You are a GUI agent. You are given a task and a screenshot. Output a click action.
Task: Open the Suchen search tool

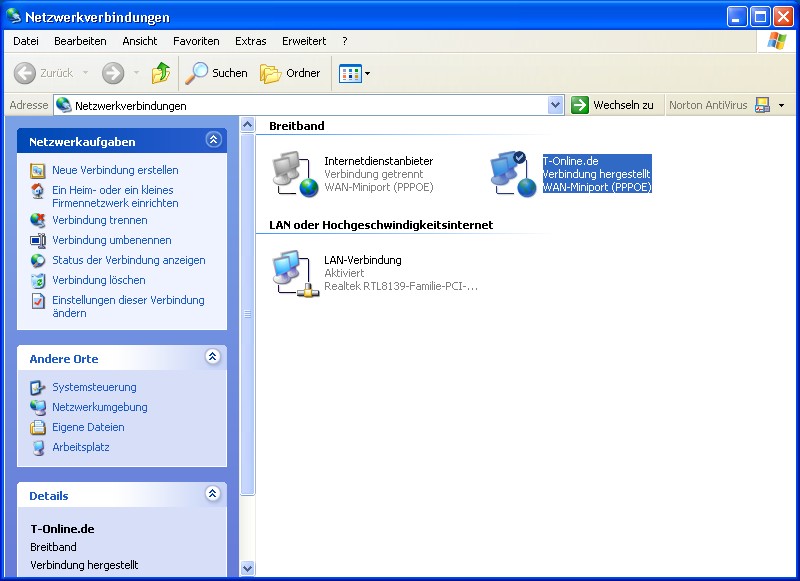[x=217, y=73]
